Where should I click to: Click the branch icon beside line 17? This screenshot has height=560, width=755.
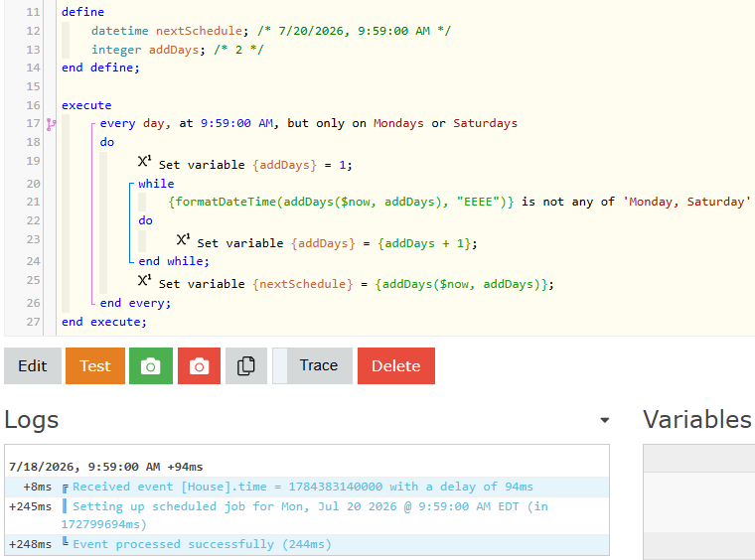click(x=51, y=124)
